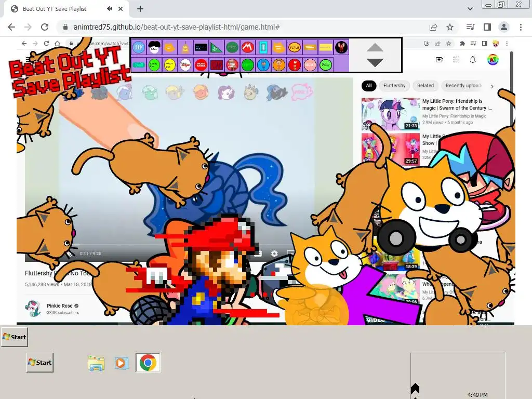This screenshot has height=399, width=532.
Task: Select the yellow Angry Sun circle icon
Action: point(170,65)
